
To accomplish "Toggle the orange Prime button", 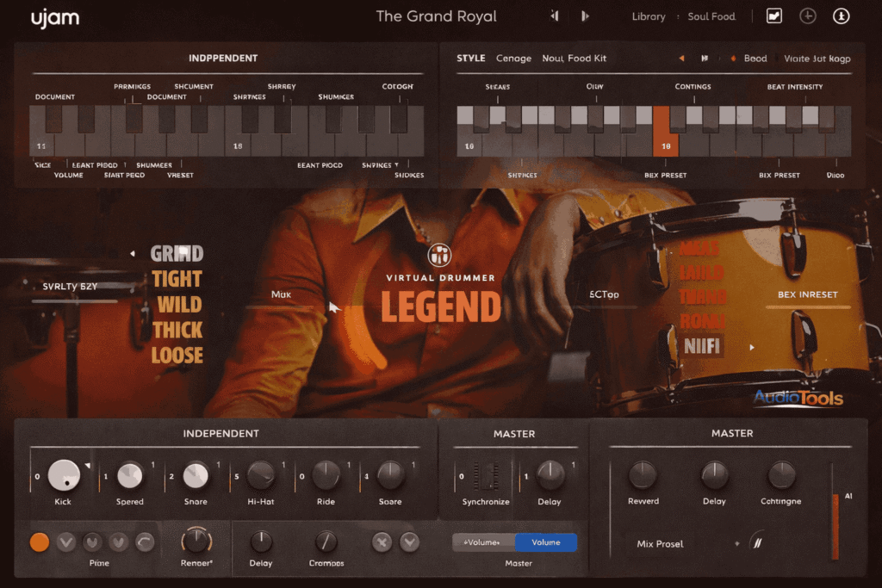I will (39, 542).
